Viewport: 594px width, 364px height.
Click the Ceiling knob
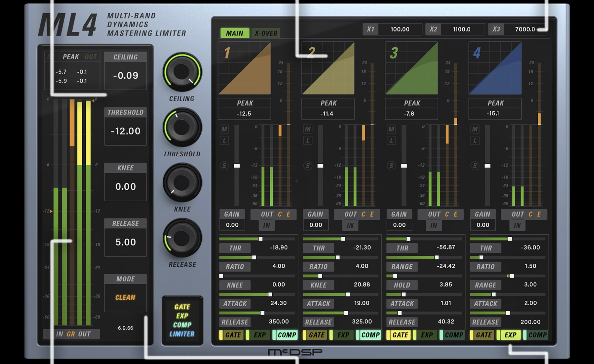pyautogui.click(x=182, y=72)
